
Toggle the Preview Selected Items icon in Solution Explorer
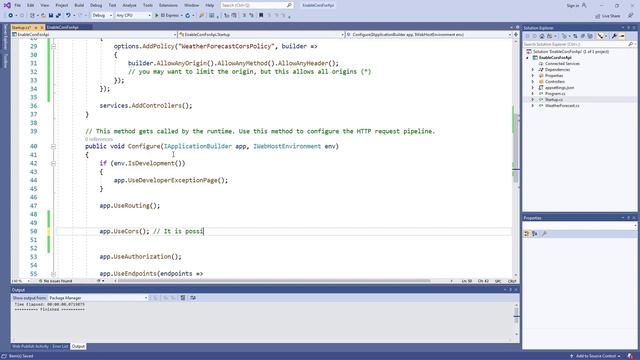622,36
